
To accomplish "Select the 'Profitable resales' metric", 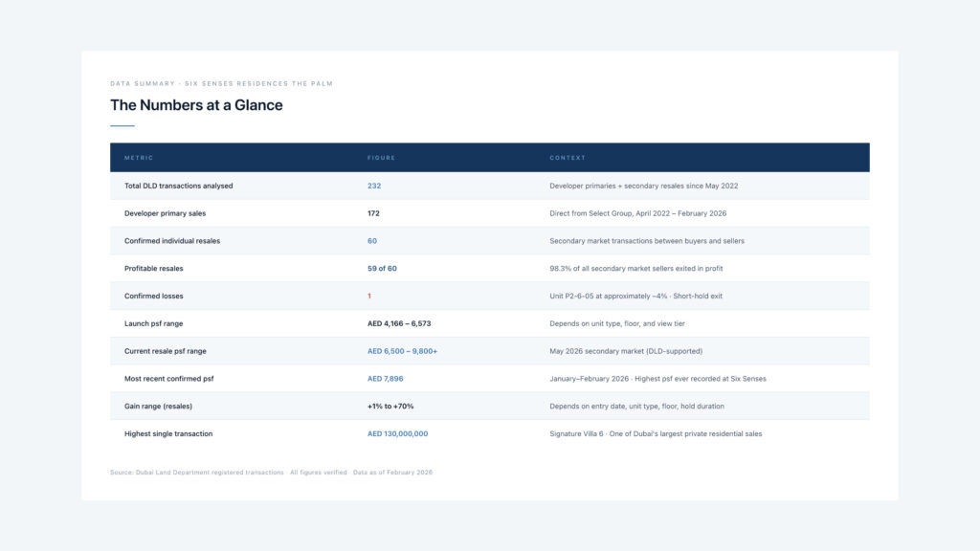I will point(154,268).
